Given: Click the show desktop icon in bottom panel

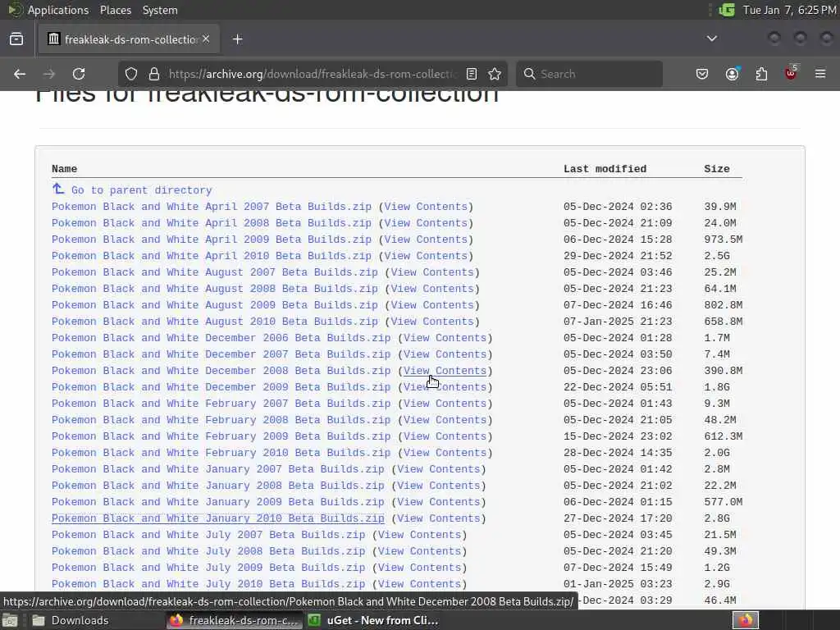Looking at the screenshot, I should point(10,620).
